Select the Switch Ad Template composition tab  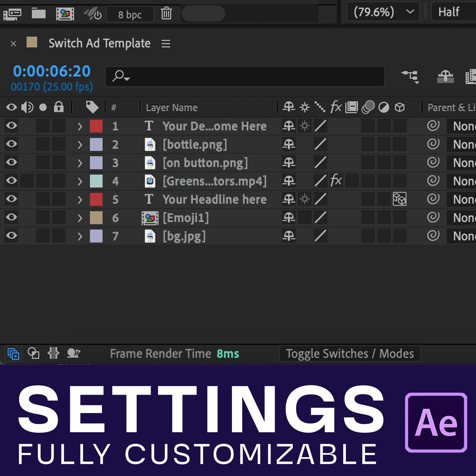[99, 43]
